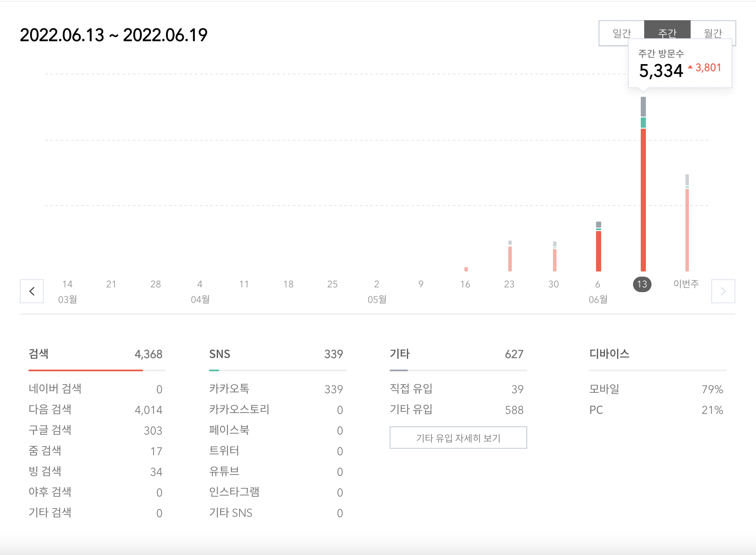Screen dimensions: 756x555
Task: Click the 구글 검색 row label
Action: pyautogui.click(x=50, y=430)
